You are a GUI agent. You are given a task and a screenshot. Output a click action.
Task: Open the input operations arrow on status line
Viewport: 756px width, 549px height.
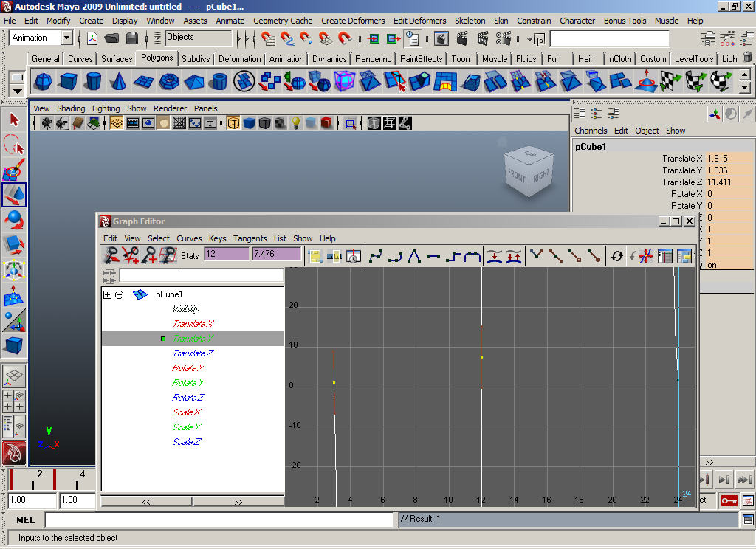tap(529, 38)
